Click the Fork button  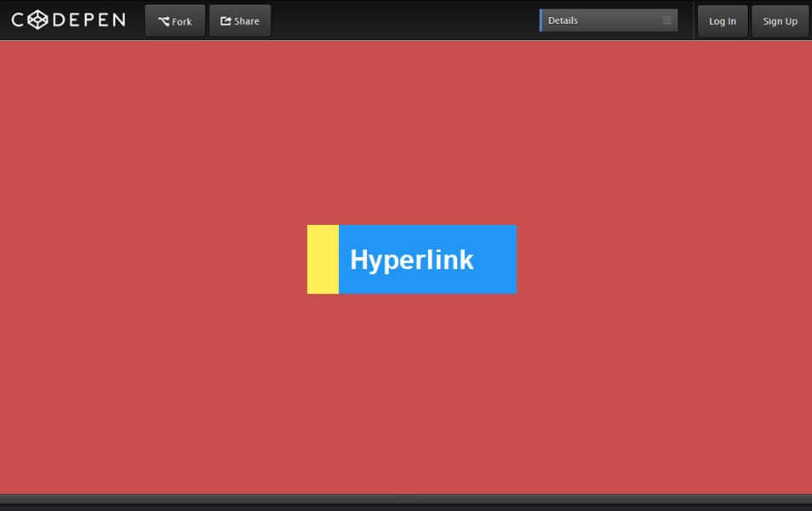point(174,20)
